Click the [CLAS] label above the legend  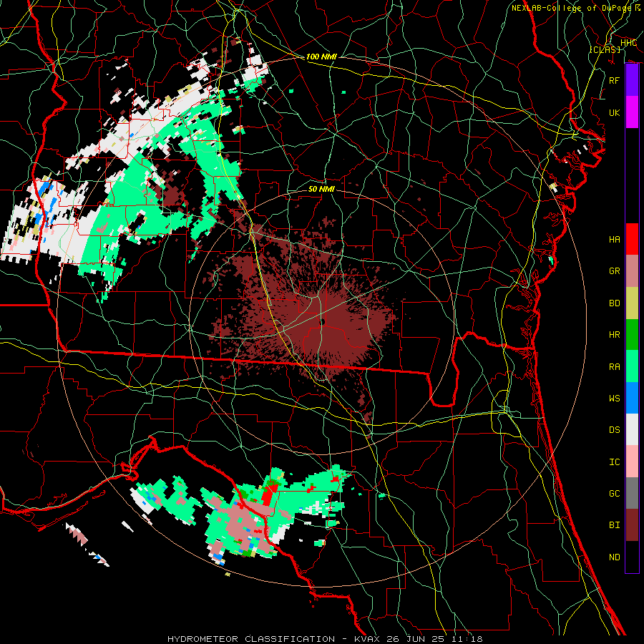coord(605,49)
